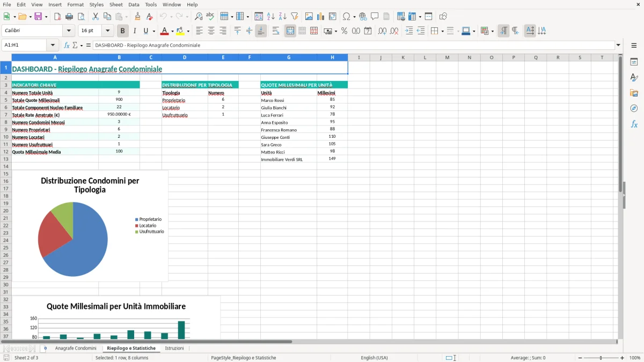
Task: Click column G header
Action: click(x=289, y=57)
